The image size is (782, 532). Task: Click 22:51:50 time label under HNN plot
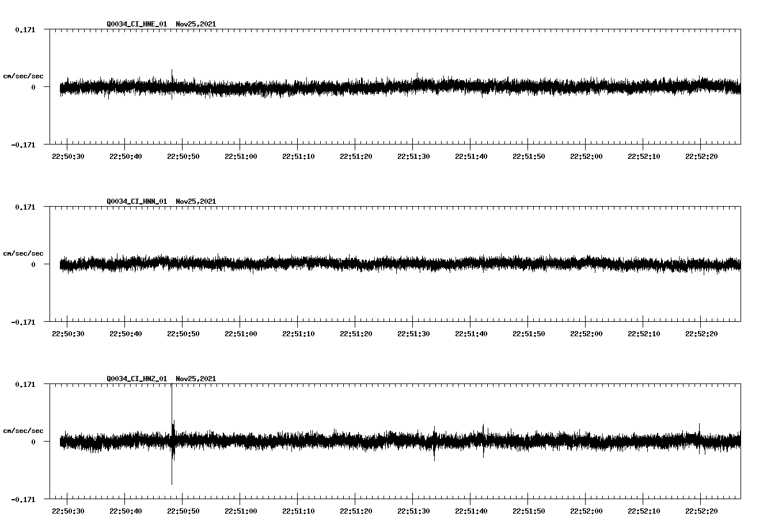click(529, 333)
